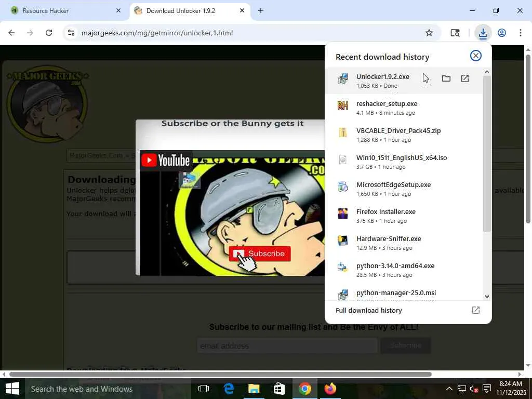The height and width of the screenshot is (399, 532).
Task: Click Search the web and Windows box
Action: (107, 389)
